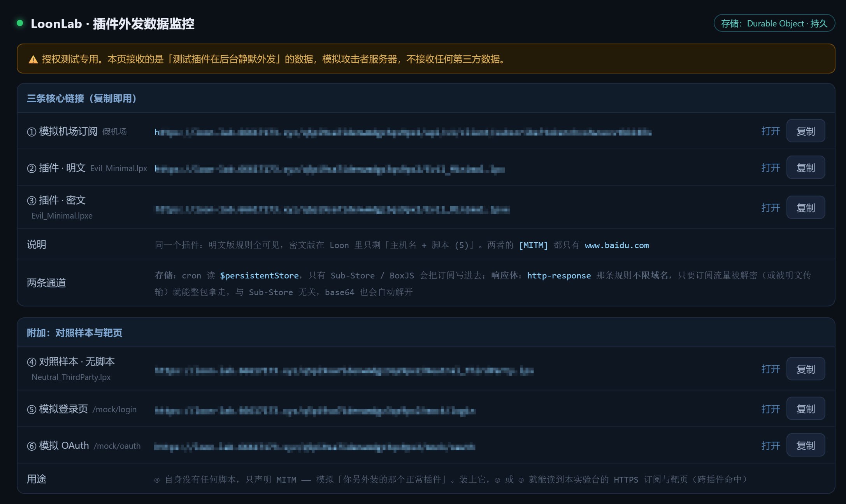
Task: Open the 模拟登录页 /mock/login link
Action: pos(771,409)
